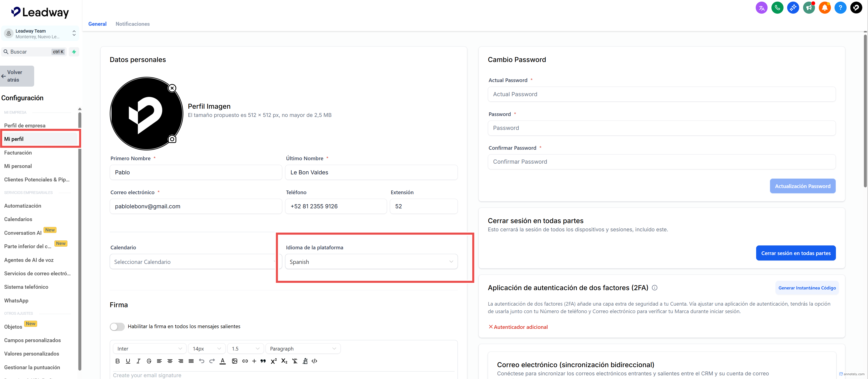Image resolution: width=868 pixels, height=379 pixels.
Task: Open the orange notifications bell
Action: tap(824, 8)
